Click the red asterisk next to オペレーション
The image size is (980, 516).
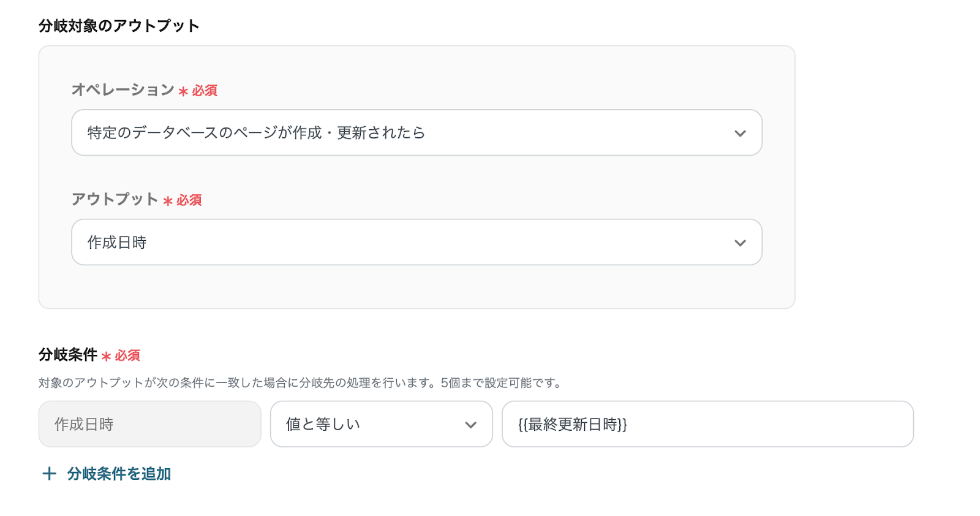point(183,91)
